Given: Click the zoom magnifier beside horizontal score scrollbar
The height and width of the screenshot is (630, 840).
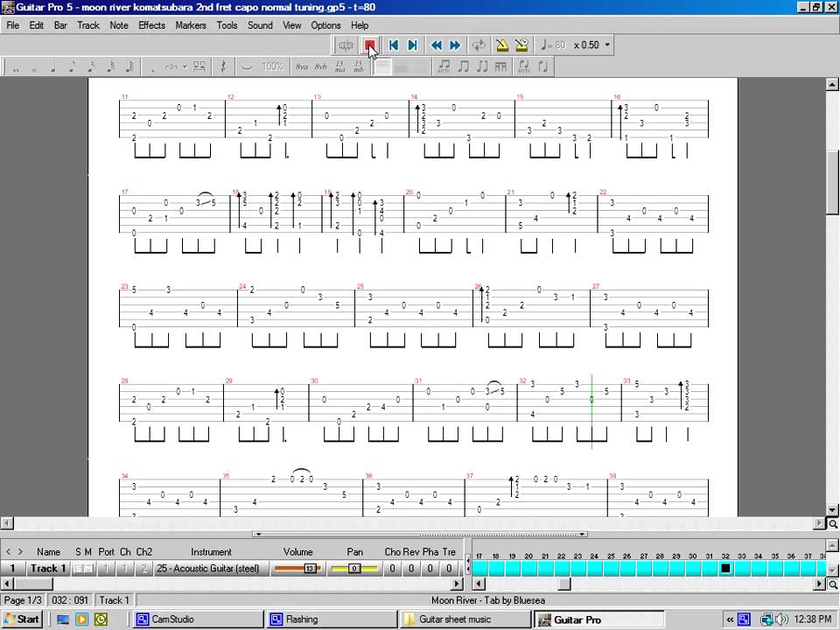Looking at the screenshot, I should tap(833, 523).
